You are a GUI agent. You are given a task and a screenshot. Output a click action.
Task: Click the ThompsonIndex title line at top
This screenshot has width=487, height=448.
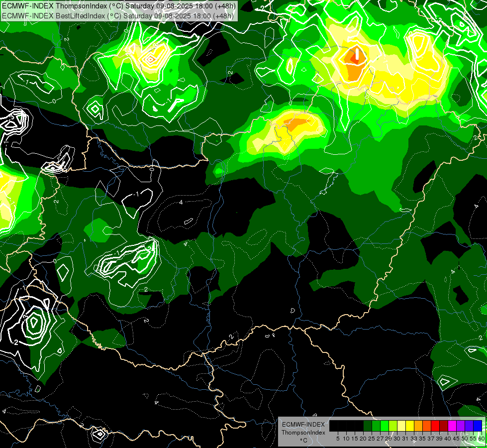[x=119, y=6]
